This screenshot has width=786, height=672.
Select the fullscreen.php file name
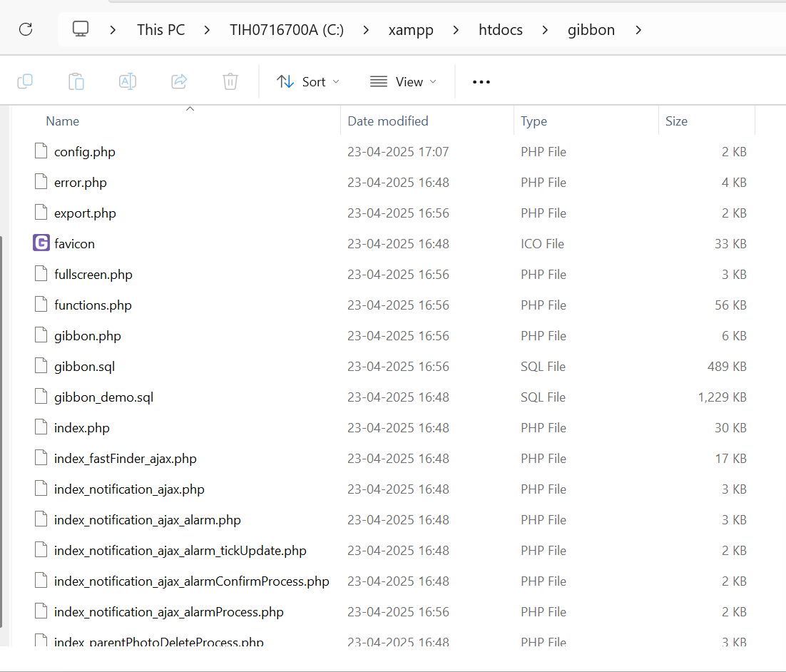click(93, 275)
